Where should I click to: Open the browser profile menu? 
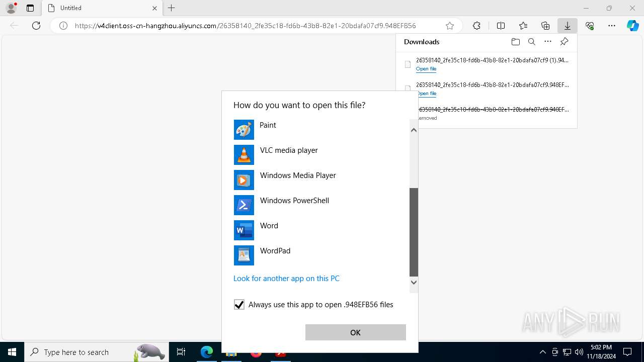point(11,8)
